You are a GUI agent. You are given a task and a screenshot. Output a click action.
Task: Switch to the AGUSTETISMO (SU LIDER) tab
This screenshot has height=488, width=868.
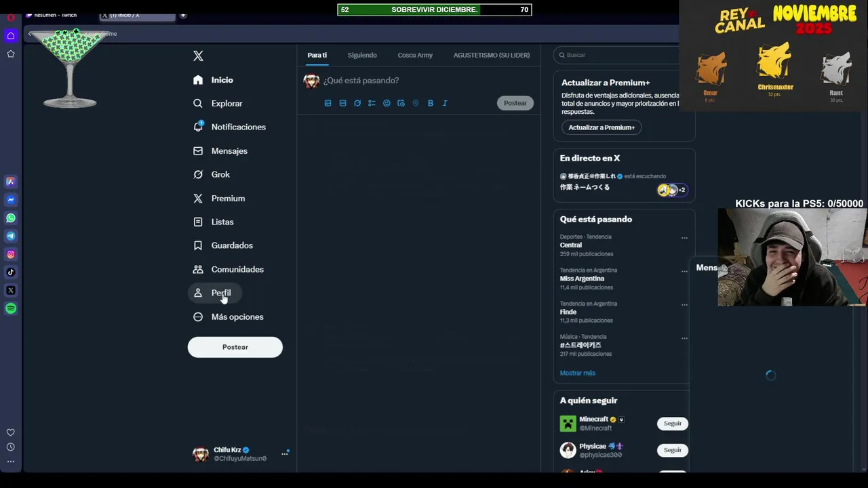492,55
